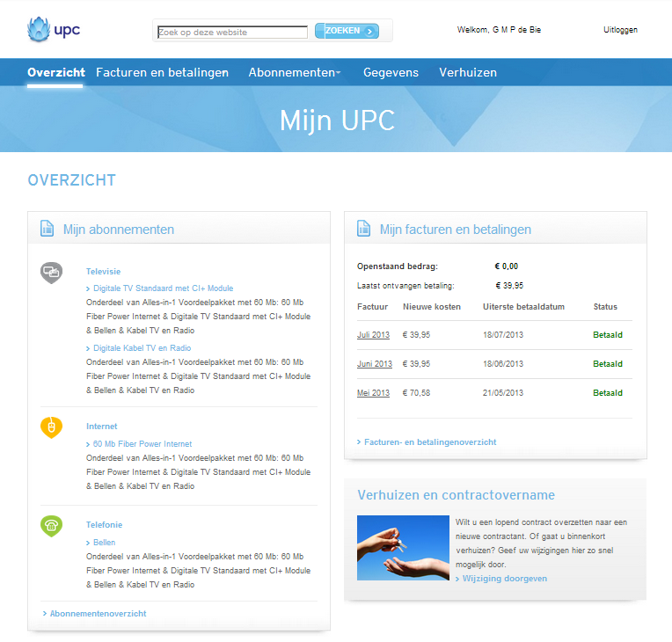The height and width of the screenshot is (642, 672).
Task: Click the hands with keys thumbnail
Action: (x=403, y=548)
